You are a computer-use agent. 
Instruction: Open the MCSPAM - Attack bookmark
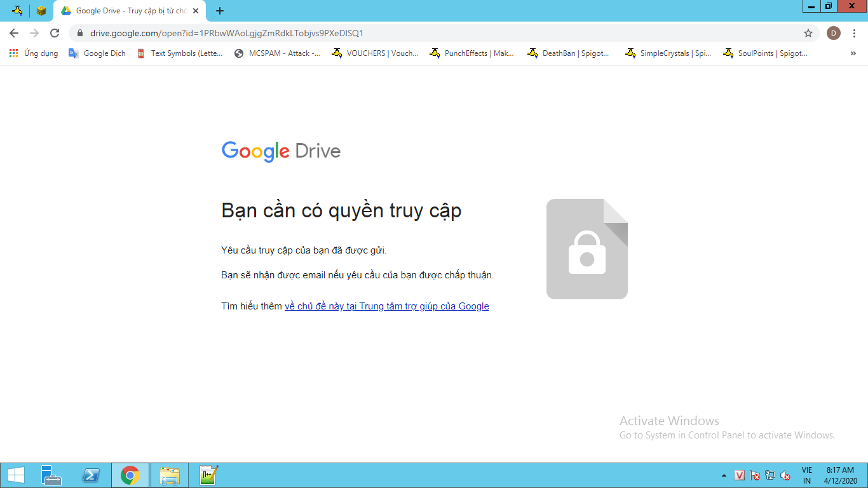click(277, 53)
